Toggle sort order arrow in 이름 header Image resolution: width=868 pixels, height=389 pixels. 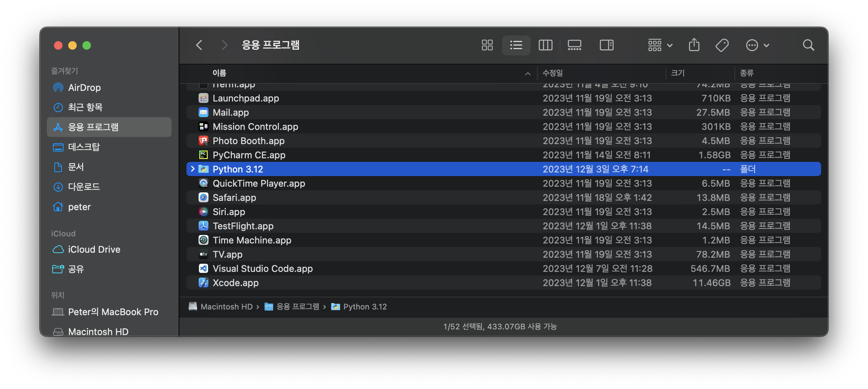(x=528, y=73)
